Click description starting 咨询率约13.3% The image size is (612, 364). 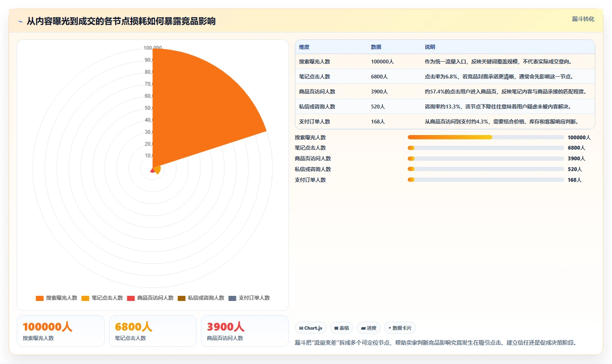coord(498,107)
